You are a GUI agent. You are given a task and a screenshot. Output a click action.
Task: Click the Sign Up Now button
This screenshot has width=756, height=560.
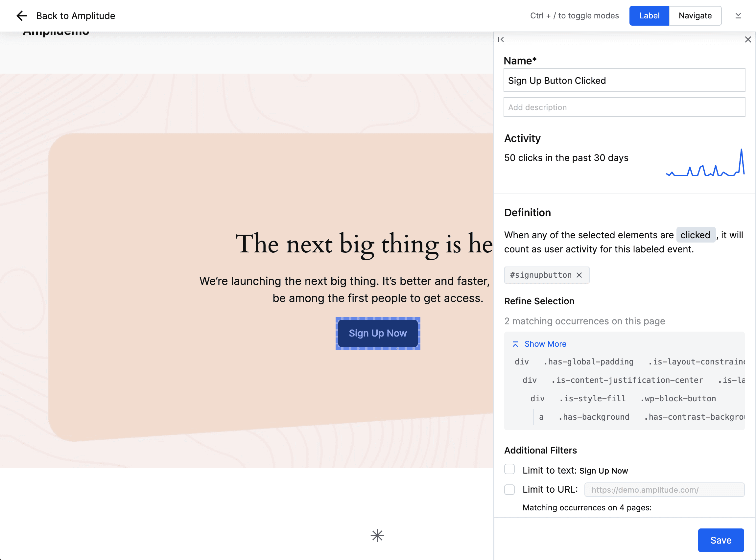point(378,333)
